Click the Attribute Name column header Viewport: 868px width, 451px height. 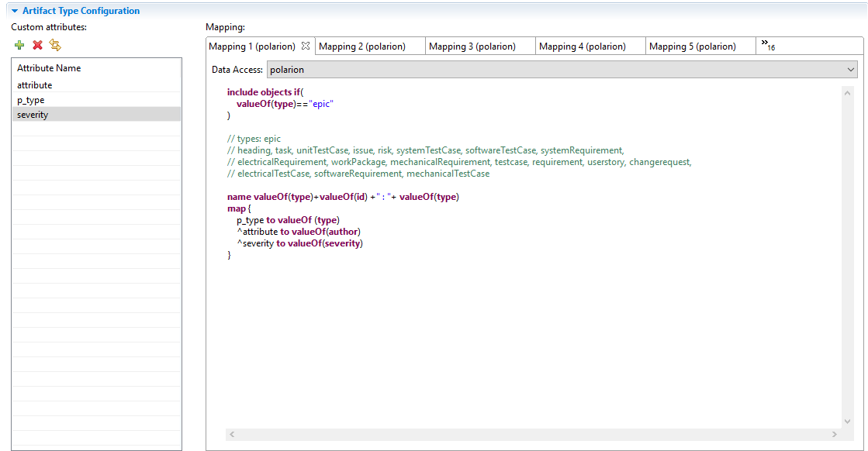(96, 68)
